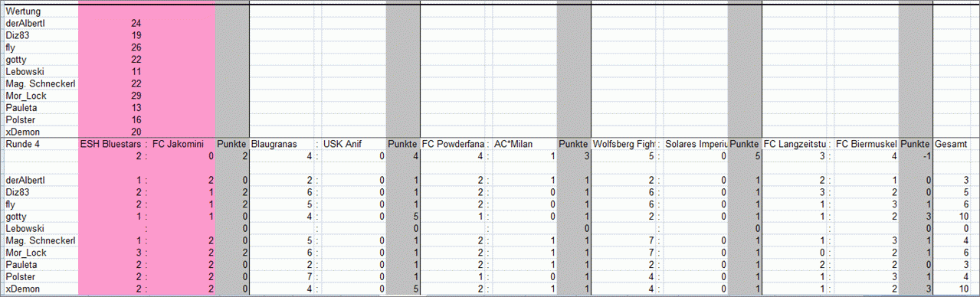Click the Blaugranas team cell
This screenshot has width=980, height=297.
283,144
